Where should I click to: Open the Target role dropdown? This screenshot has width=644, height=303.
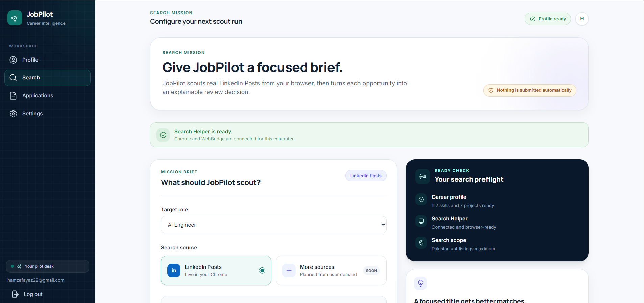[274, 225]
